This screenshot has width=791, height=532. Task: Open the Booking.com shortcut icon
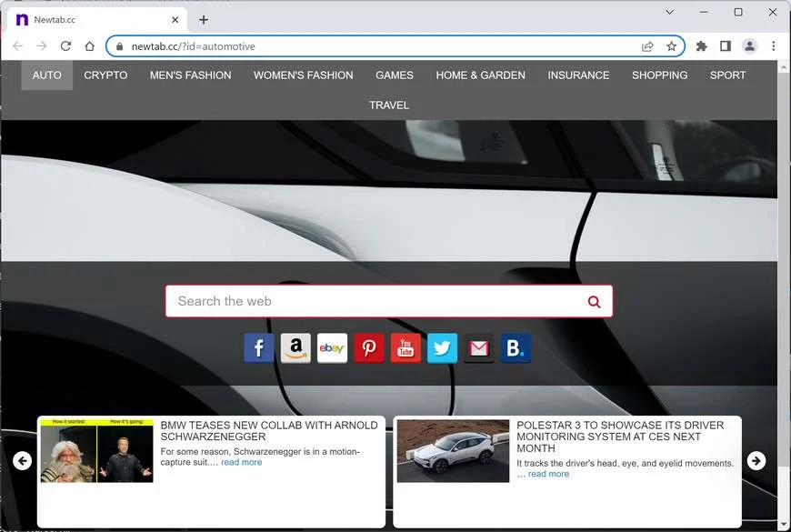point(516,347)
